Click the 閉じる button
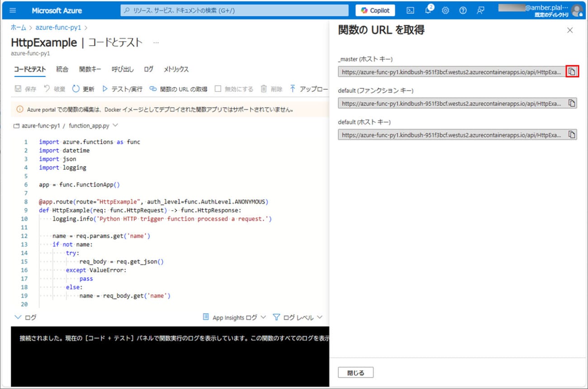 coord(356,373)
